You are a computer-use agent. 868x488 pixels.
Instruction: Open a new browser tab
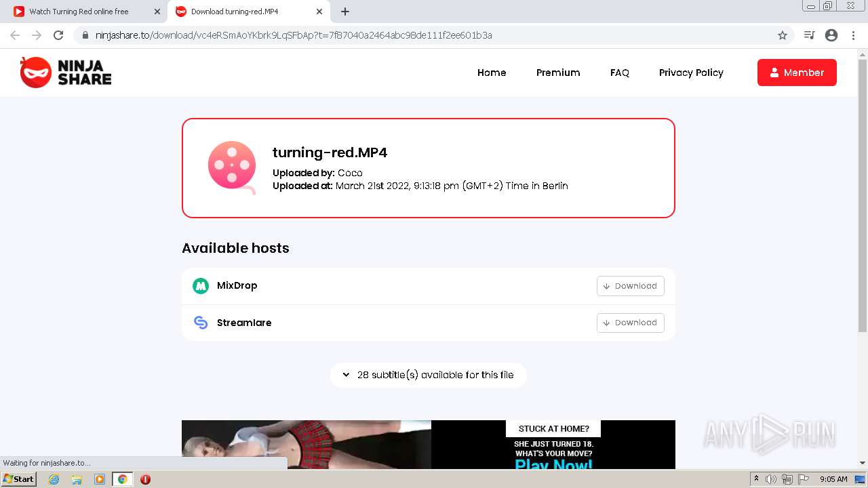pos(345,12)
